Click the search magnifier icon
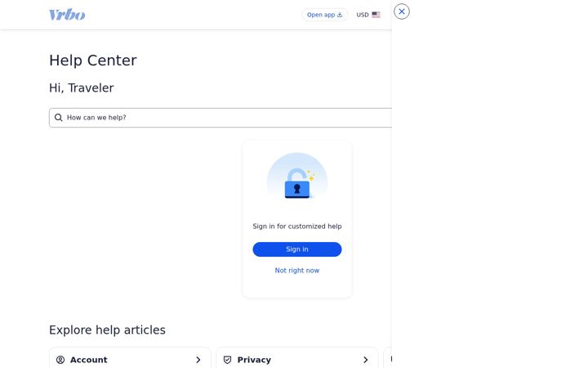Image resolution: width=588 pixels, height=368 pixels. (59, 118)
